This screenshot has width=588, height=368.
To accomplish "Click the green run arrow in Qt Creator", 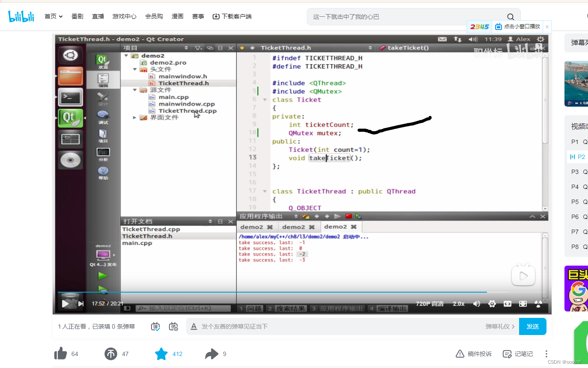I will point(103,275).
